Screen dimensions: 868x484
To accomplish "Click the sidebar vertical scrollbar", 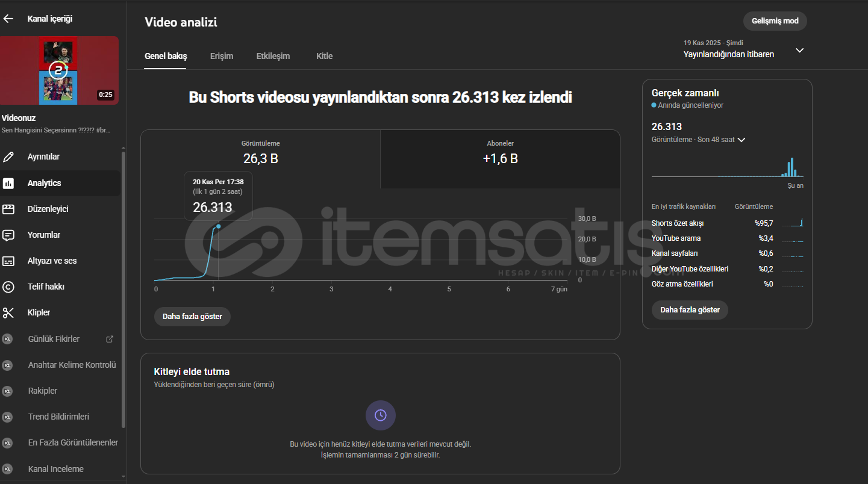I will click(123, 289).
